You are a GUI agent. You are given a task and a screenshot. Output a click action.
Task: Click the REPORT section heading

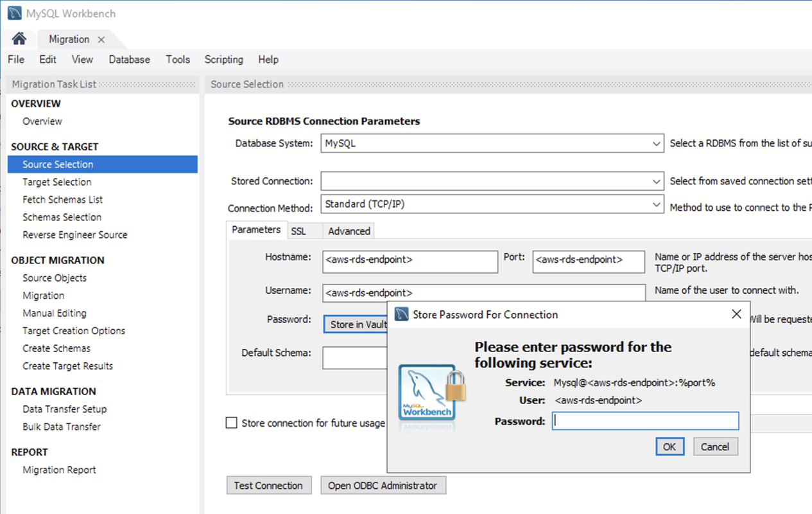[30, 452]
